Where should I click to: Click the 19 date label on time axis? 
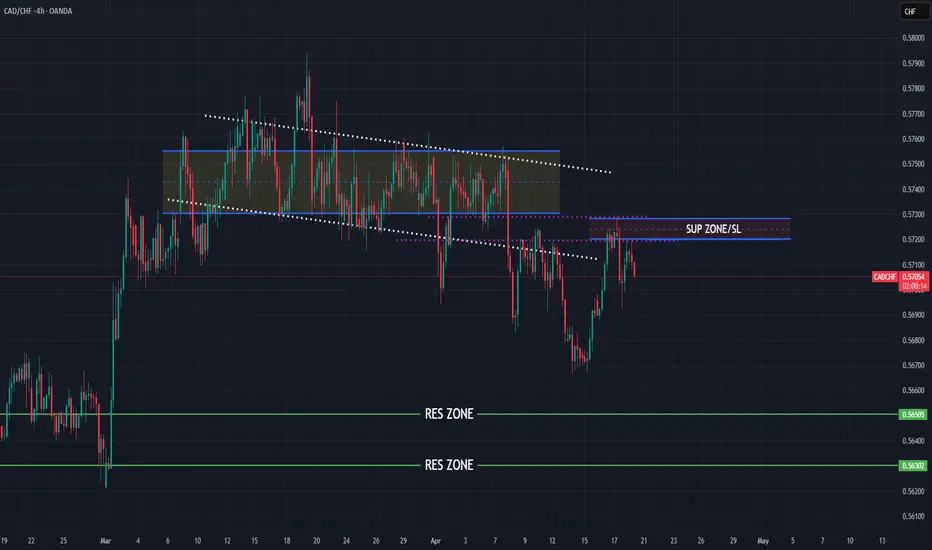(x=4, y=540)
